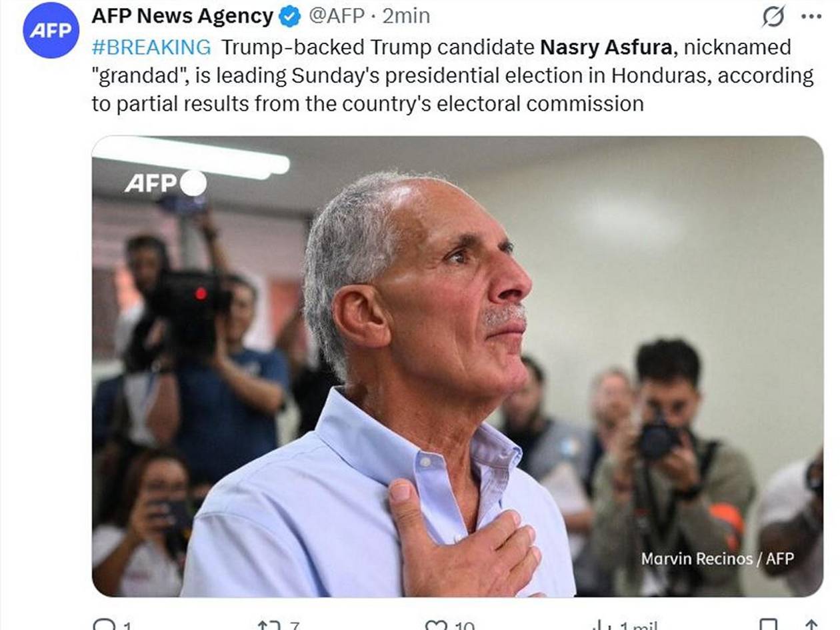Like the post with the heart icon
840x630 pixels.
[435, 625]
